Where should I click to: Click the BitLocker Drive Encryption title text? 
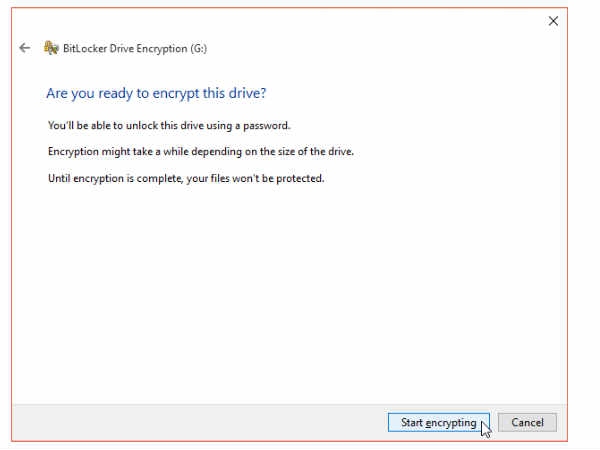point(135,49)
